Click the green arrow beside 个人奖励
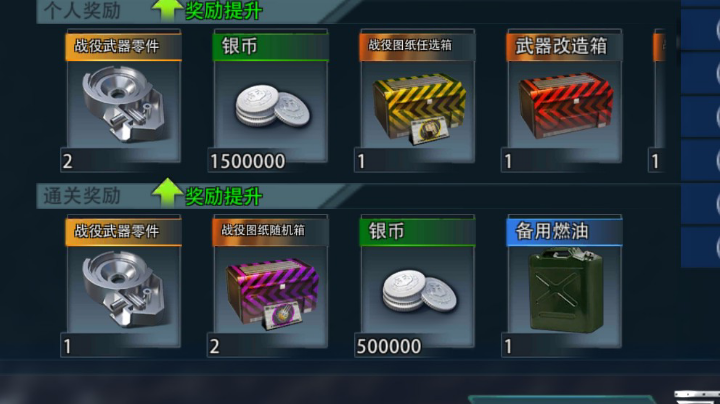The width and height of the screenshot is (720, 404). [167, 10]
